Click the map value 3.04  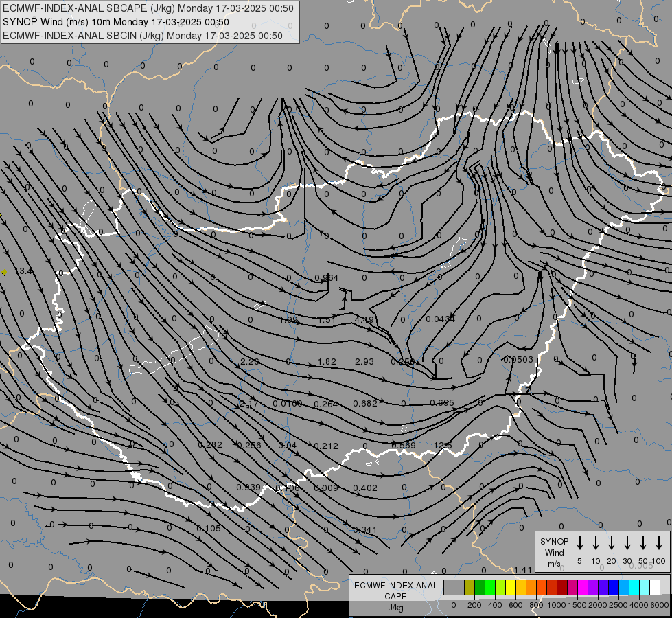coord(287,446)
